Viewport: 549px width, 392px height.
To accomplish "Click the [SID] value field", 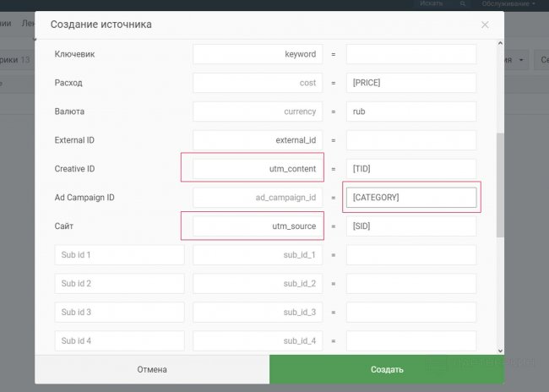I will pos(411,226).
